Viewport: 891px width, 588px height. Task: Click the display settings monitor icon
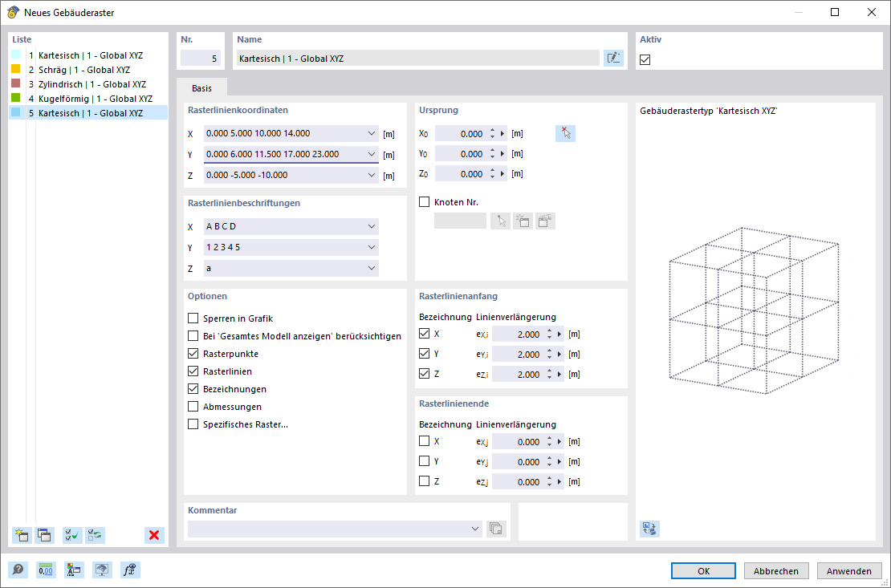(x=102, y=570)
